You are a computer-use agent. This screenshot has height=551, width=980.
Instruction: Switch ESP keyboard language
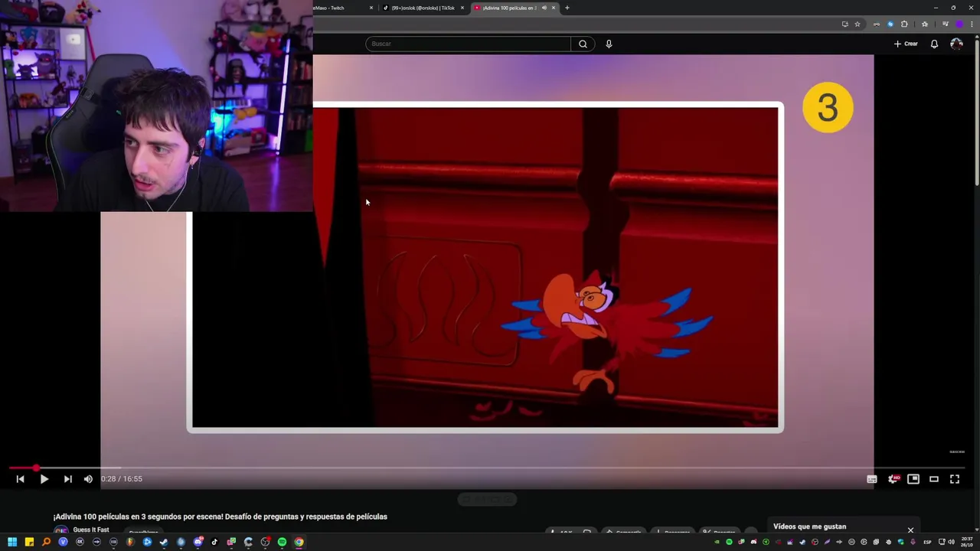[927, 542]
